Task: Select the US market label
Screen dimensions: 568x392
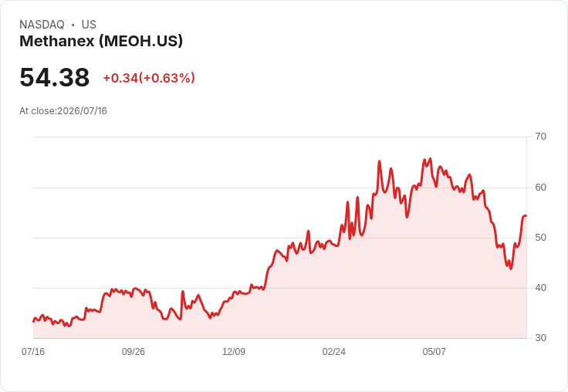Action: tap(89, 25)
